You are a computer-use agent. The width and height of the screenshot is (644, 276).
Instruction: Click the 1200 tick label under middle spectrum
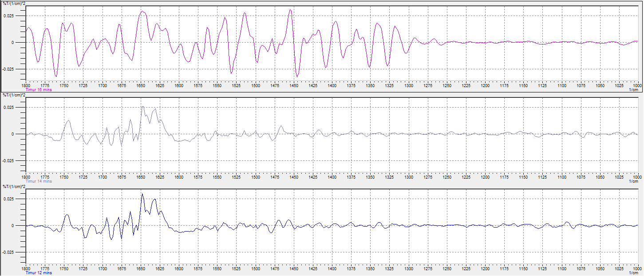click(485, 177)
